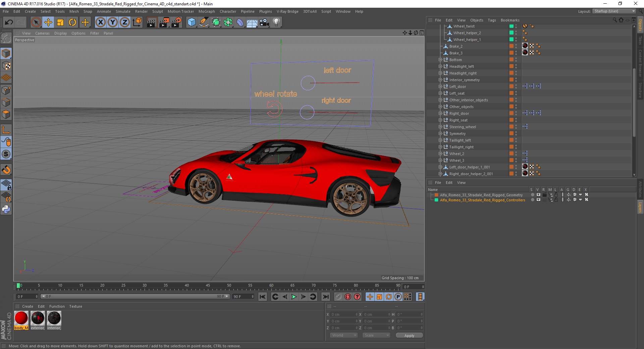Open the Layout dropdown
Viewport: 644px width, 349px height.
tap(614, 11)
